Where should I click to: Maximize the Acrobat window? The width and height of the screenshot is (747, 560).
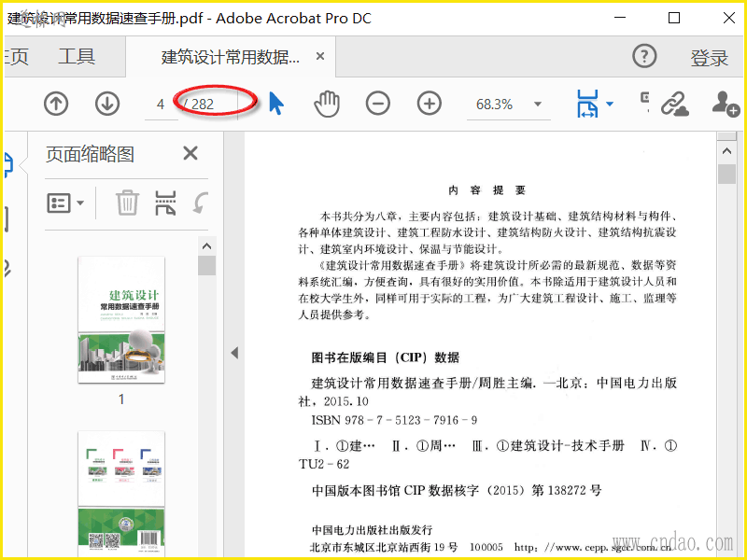tap(673, 18)
